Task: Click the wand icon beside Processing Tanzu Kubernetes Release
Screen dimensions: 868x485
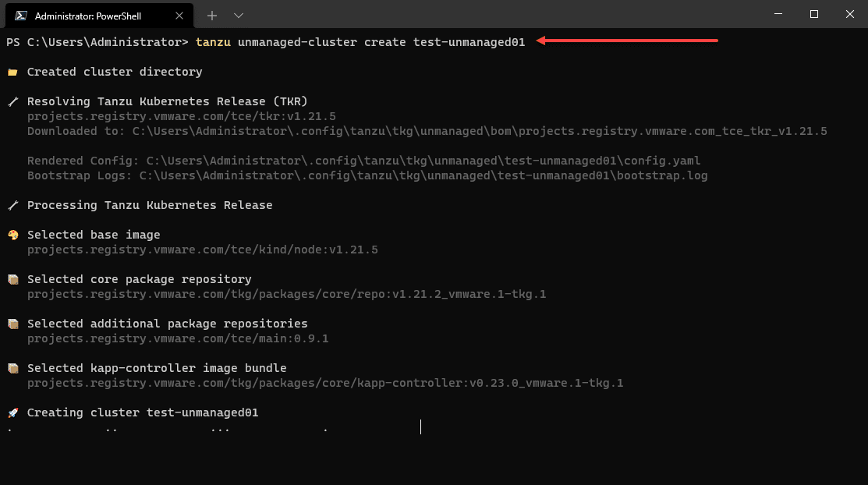Action: coord(12,205)
